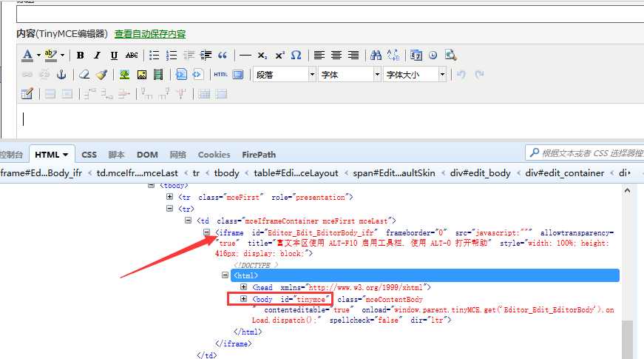Apply background highlight color
Image resolution: width=644 pixels, height=359 pixels.
[50, 55]
